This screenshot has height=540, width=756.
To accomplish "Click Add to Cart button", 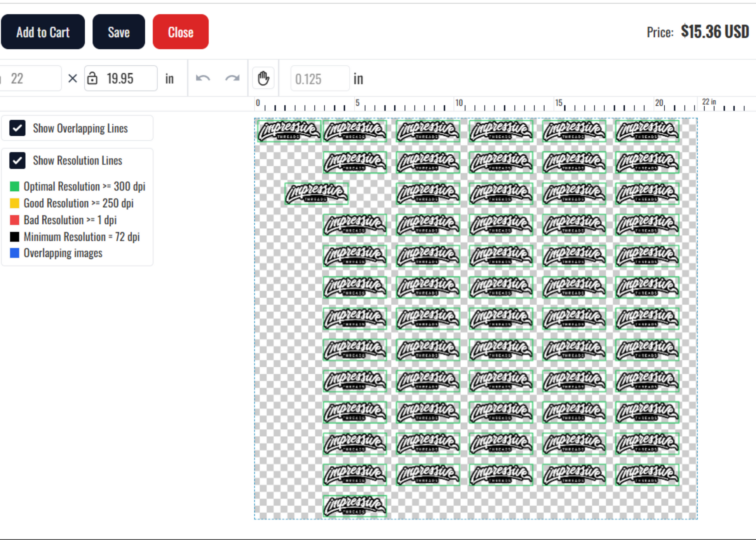I will point(43,32).
